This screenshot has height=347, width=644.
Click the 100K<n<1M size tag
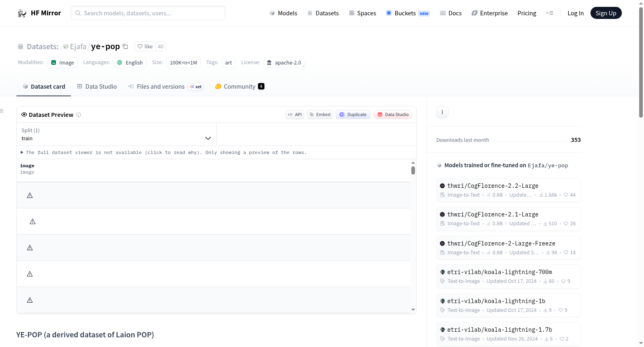coord(184,62)
